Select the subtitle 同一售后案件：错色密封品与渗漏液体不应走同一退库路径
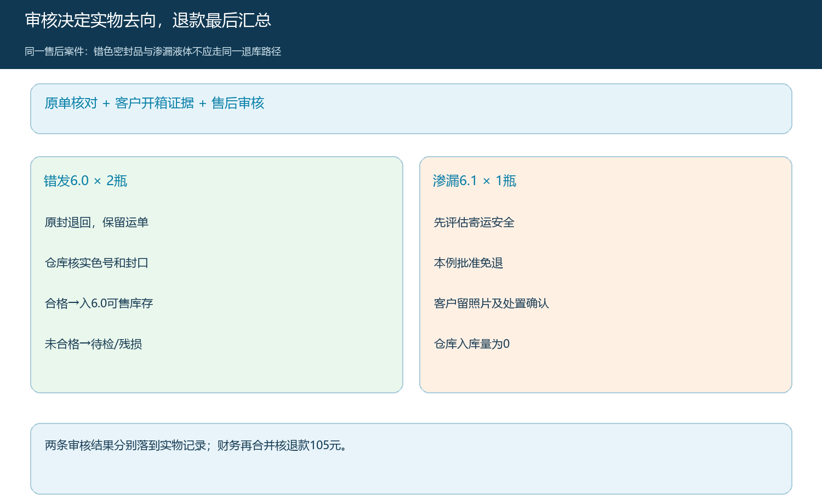The width and height of the screenshot is (822, 504). 153,51
